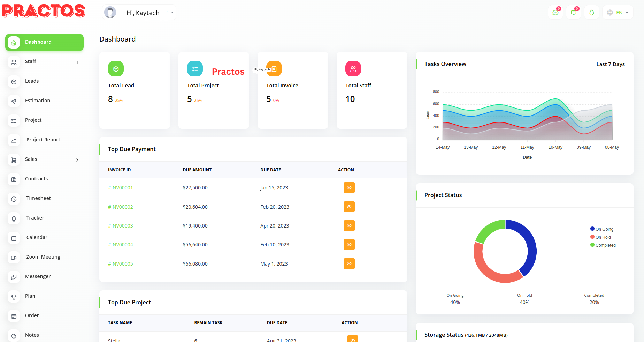Open the chat messages icon in header
The image size is (644, 342).
555,13
